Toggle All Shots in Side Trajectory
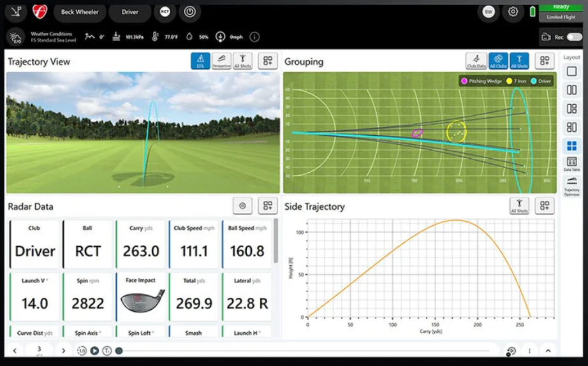The width and height of the screenshot is (588, 366). 519,205
